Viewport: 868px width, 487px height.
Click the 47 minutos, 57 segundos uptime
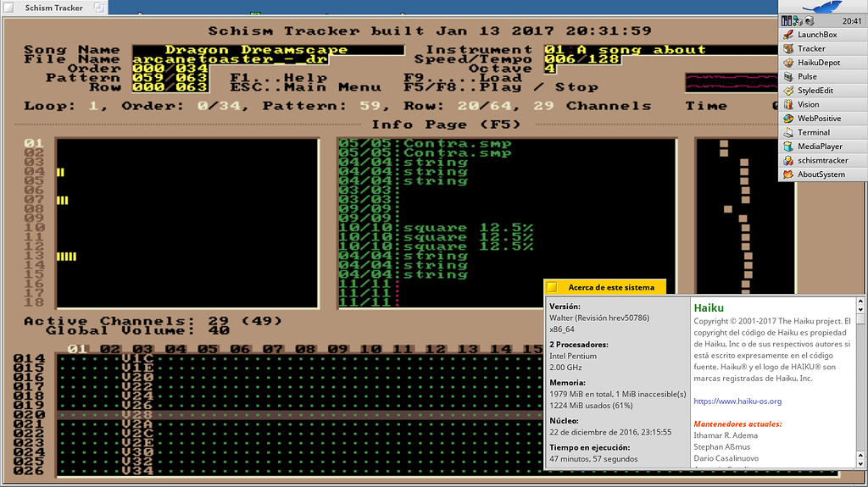(x=593, y=459)
